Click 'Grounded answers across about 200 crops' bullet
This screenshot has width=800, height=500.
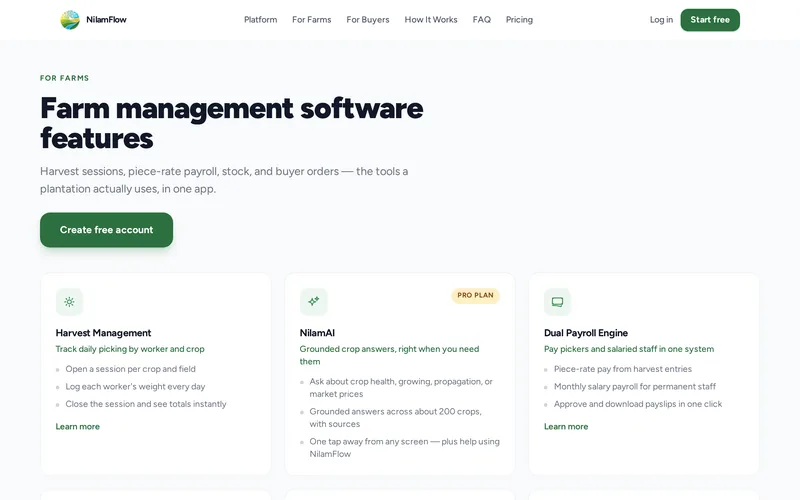[x=395, y=418]
